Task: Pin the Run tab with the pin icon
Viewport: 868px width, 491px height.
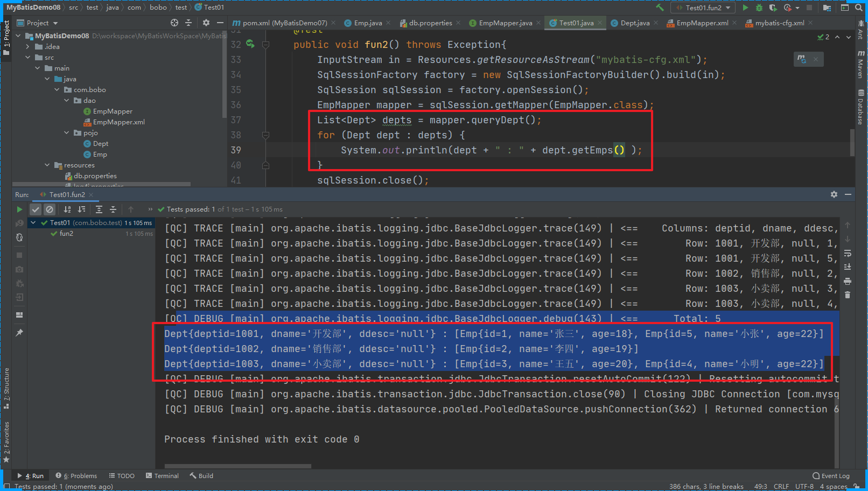Action: [x=19, y=333]
